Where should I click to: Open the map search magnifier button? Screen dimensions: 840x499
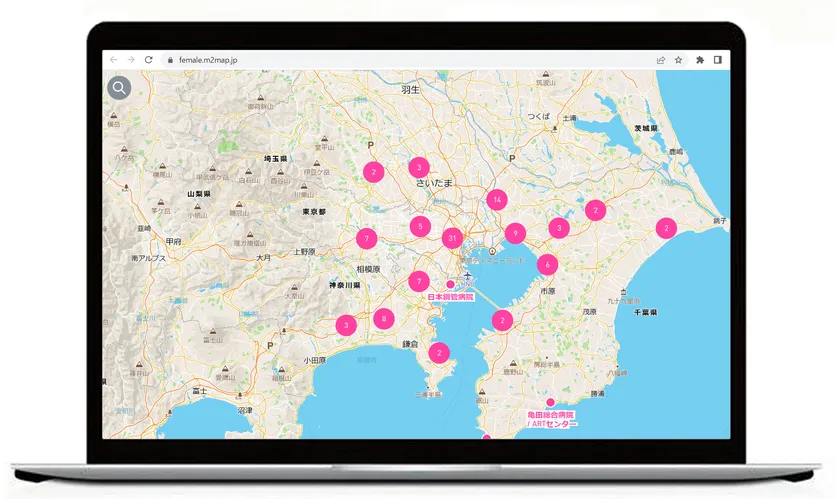pyautogui.click(x=119, y=87)
